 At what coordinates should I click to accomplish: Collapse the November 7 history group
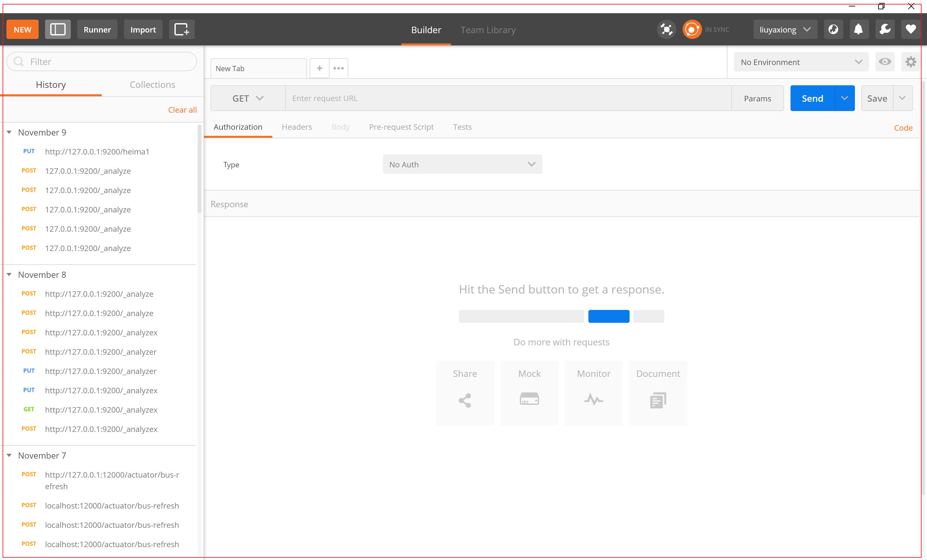pos(9,455)
